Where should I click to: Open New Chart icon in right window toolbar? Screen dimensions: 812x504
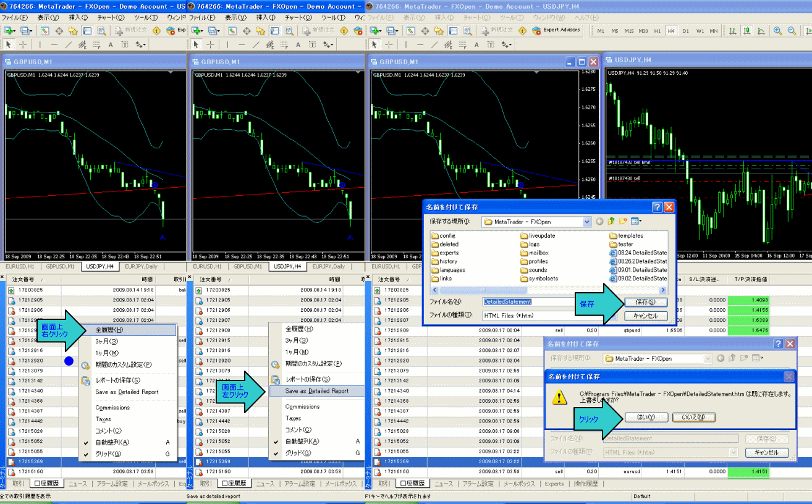point(374,30)
